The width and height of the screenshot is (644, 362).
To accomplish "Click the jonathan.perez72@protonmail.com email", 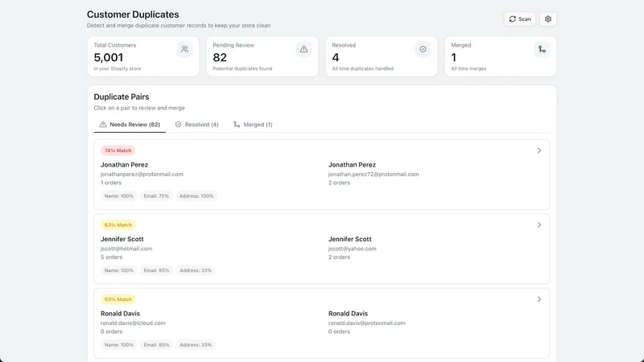I will [374, 174].
